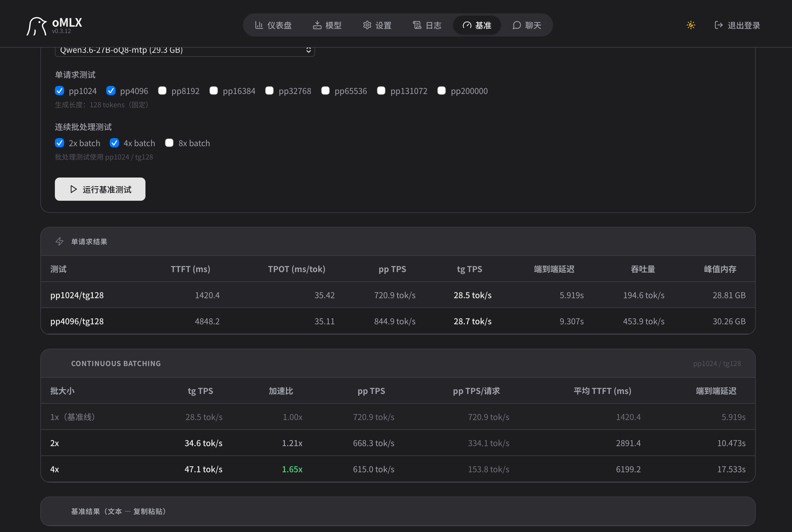
Task: Go to the 设置 tab
Action: [377, 25]
